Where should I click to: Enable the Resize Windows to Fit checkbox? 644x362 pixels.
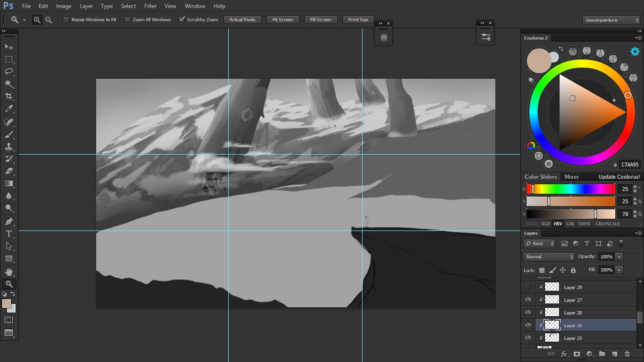click(x=66, y=19)
